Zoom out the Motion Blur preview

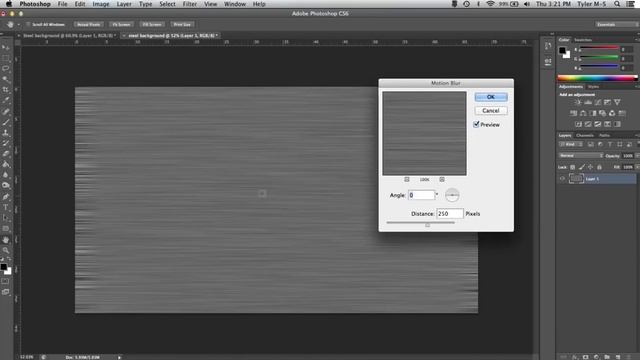(407, 180)
